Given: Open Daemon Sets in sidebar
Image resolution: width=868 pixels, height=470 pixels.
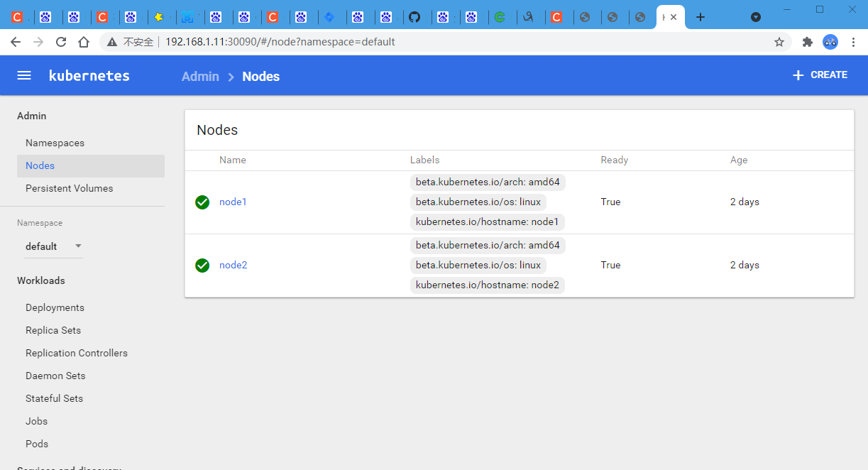Looking at the screenshot, I should (55, 376).
